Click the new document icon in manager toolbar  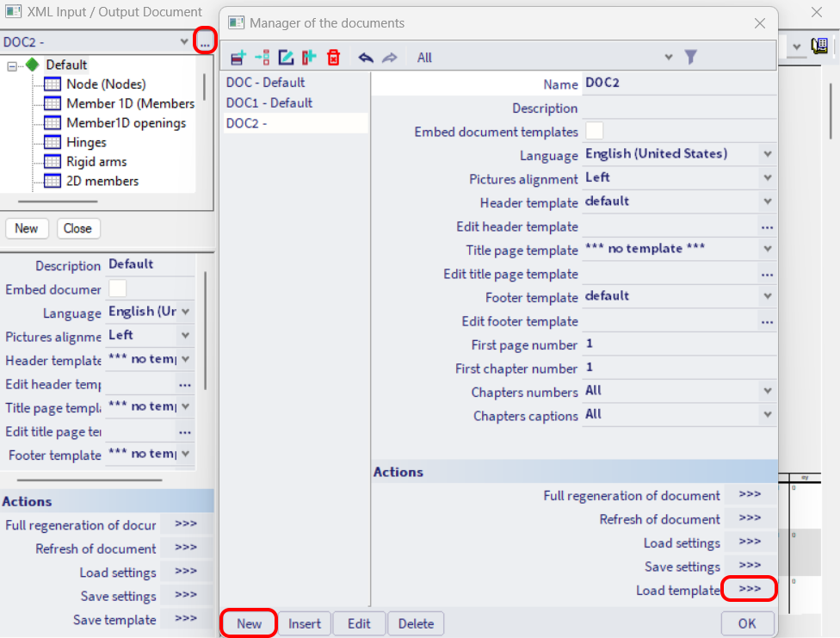pyautogui.click(x=238, y=58)
